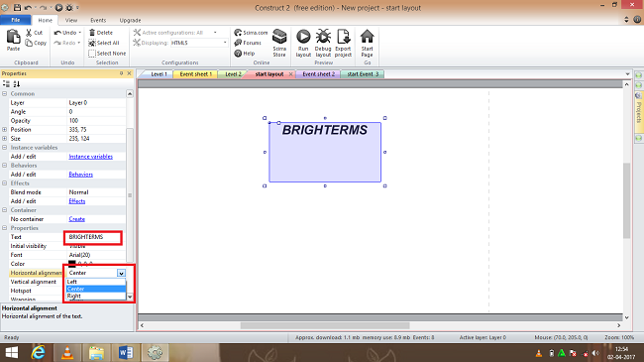Click Select None in ribbon

(x=107, y=54)
